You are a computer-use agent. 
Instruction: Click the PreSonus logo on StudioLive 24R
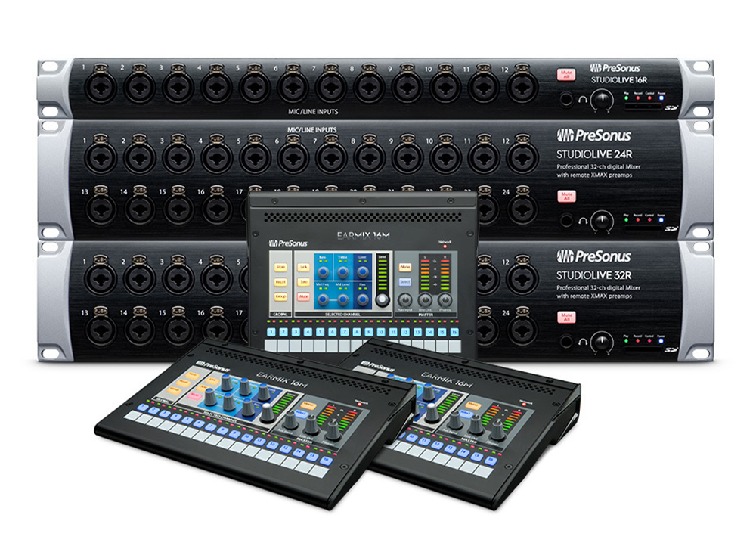pos(593,135)
